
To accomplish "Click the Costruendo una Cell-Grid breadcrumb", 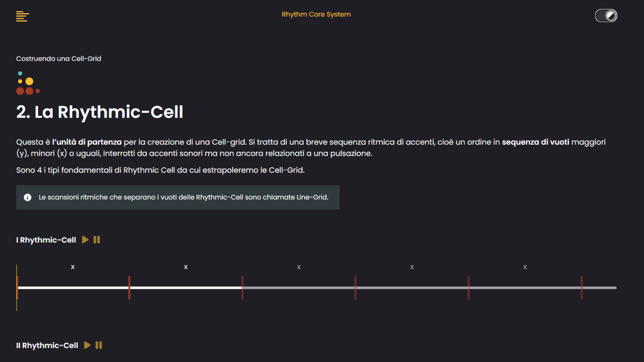I will click(59, 59).
